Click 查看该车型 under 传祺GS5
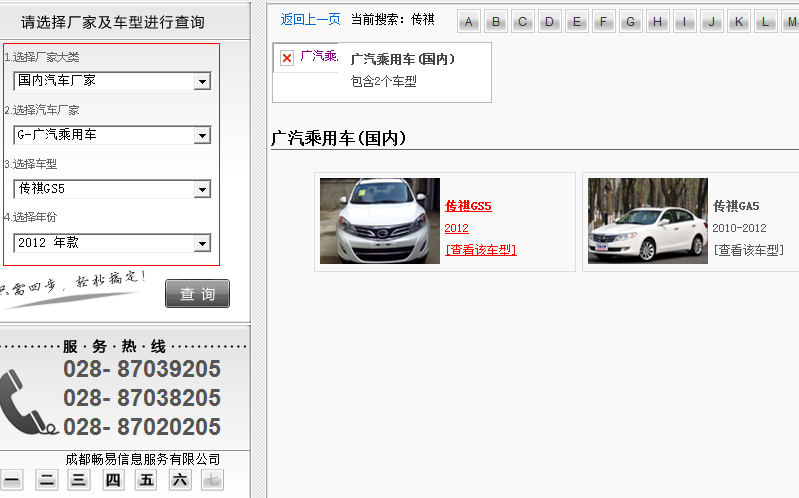This screenshot has height=498, width=799. click(x=481, y=250)
